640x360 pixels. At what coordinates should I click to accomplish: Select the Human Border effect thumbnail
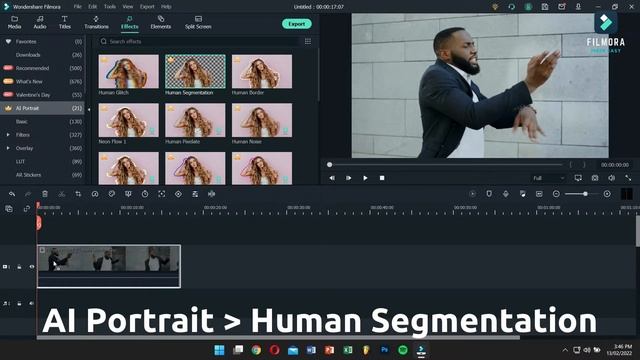pyautogui.click(x=262, y=71)
